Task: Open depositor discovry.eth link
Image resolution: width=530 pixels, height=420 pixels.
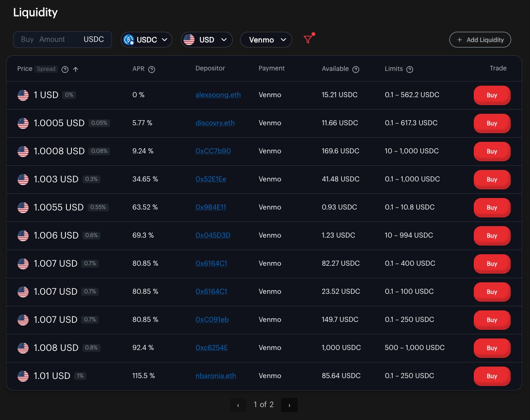Action: [215, 123]
